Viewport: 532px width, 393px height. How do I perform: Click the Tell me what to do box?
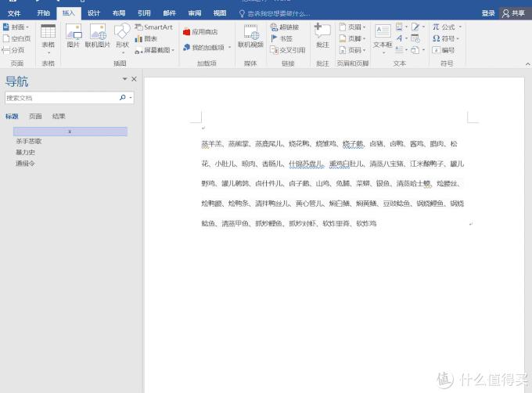coord(275,13)
